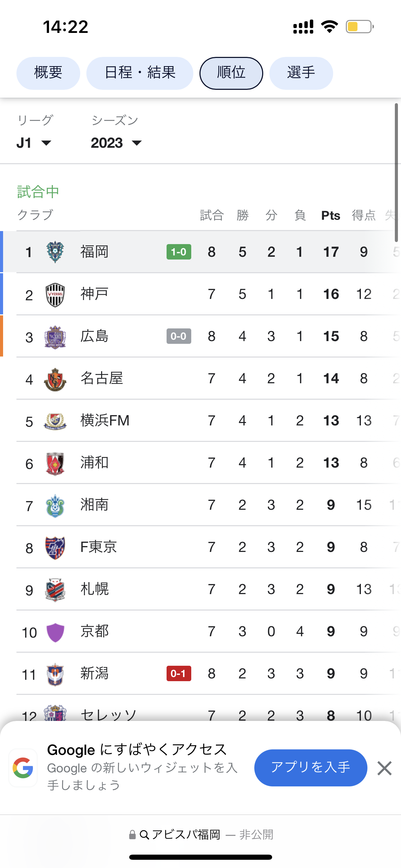Tap the address bar showing アビスパ福岡
Screen dimensions: 401x868
[201, 834]
